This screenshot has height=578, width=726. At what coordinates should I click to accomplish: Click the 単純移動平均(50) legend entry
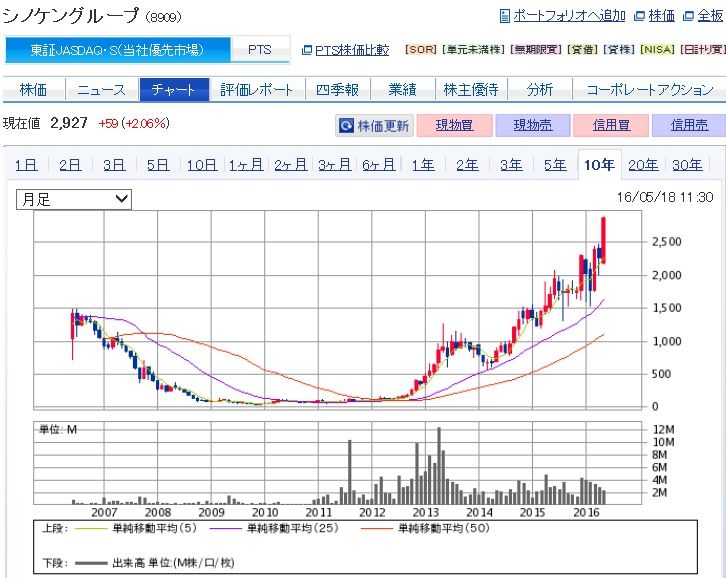(x=425, y=528)
